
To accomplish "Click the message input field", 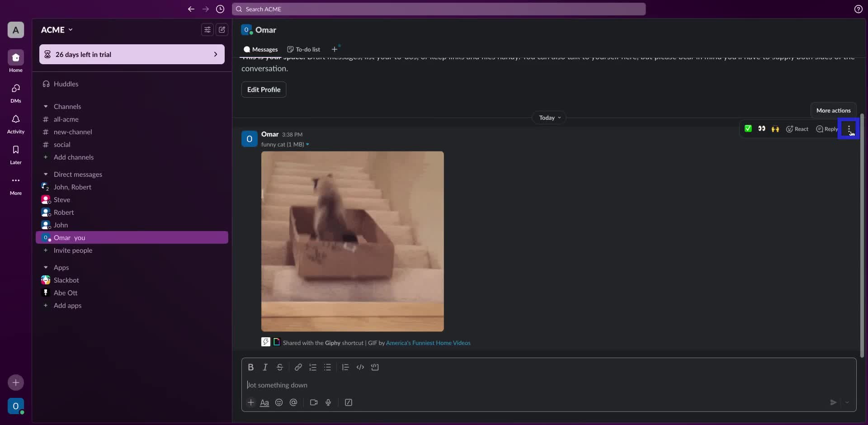I will pos(407,385).
